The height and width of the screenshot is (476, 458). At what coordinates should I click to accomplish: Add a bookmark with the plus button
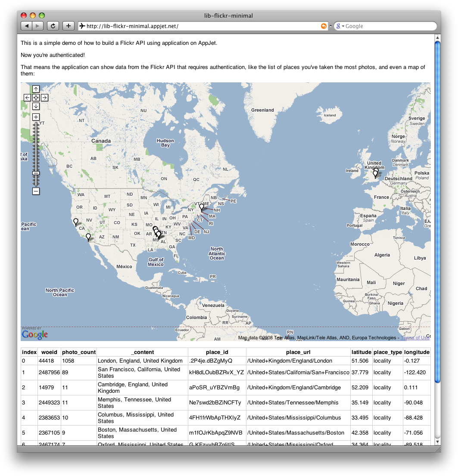coord(68,26)
